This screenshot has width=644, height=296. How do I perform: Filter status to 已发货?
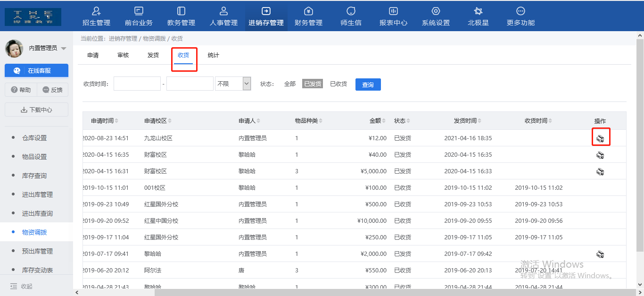(313, 84)
